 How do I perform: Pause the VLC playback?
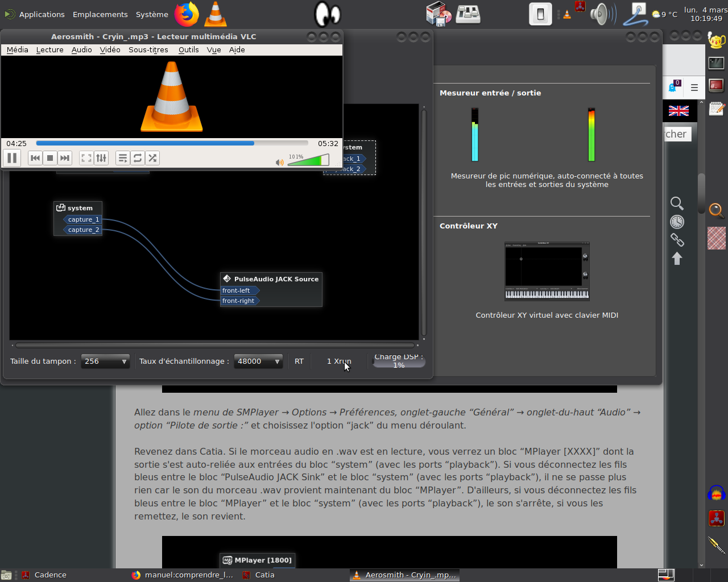click(12, 158)
